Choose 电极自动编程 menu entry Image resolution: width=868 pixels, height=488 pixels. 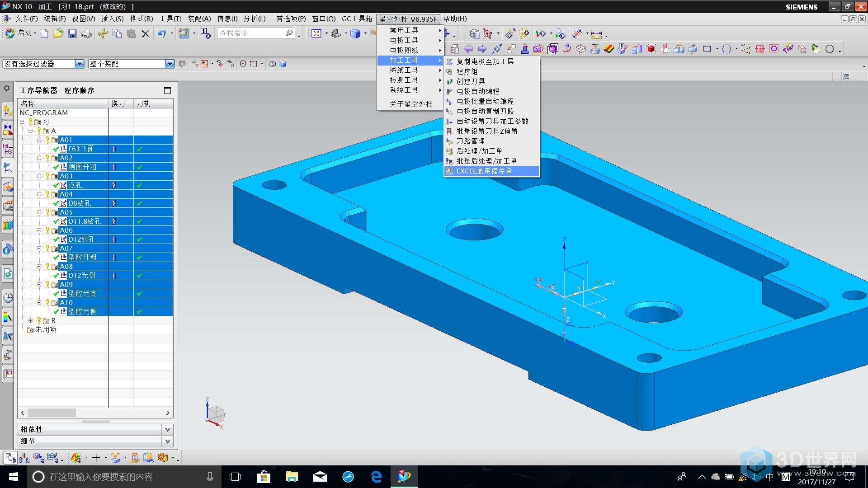pos(491,91)
